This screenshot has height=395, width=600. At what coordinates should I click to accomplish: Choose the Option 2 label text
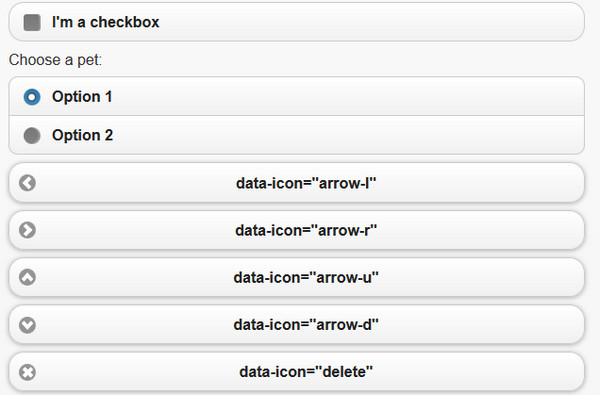pyautogui.click(x=83, y=135)
